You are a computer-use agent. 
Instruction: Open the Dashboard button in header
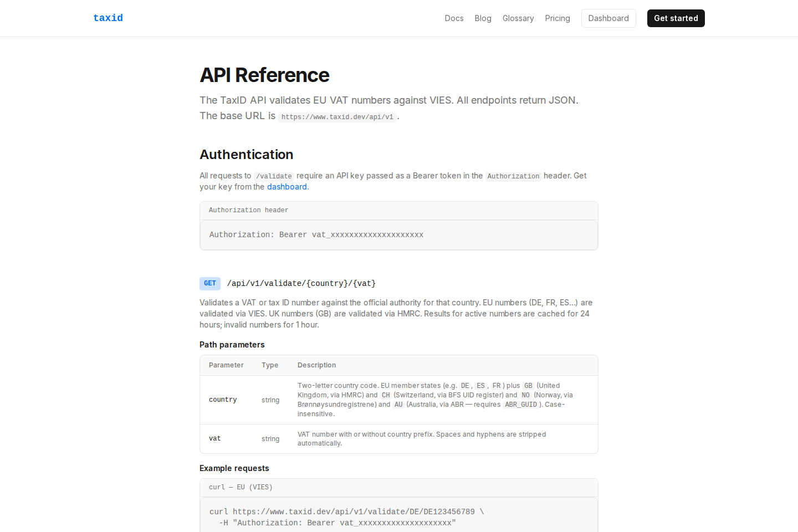coord(608,18)
